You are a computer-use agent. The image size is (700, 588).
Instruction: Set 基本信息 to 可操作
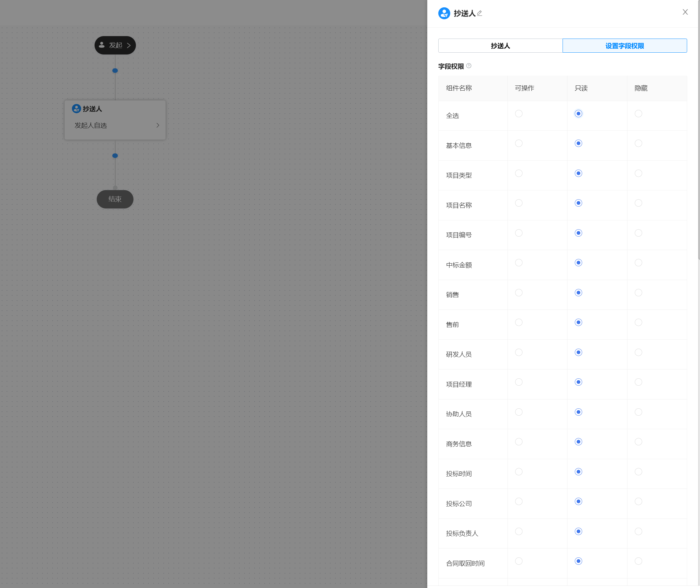tap(519, 143)
